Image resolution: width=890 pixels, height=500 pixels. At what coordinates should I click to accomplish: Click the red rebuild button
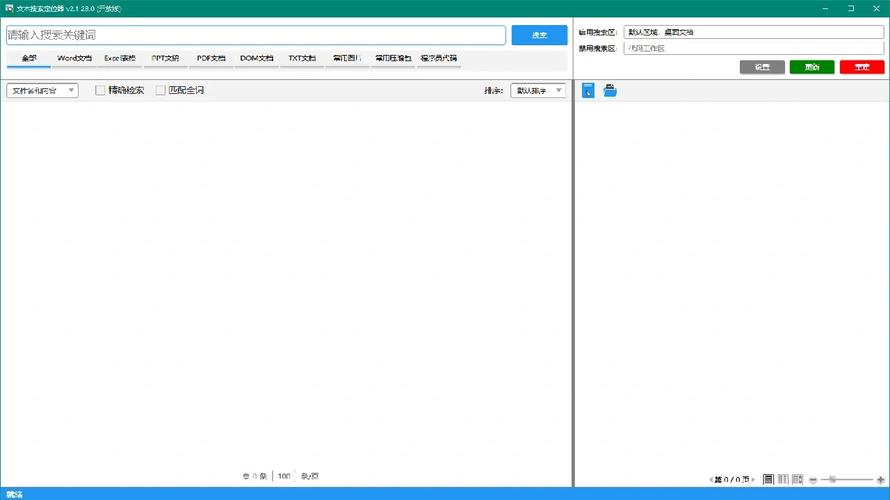coord(861,67)
